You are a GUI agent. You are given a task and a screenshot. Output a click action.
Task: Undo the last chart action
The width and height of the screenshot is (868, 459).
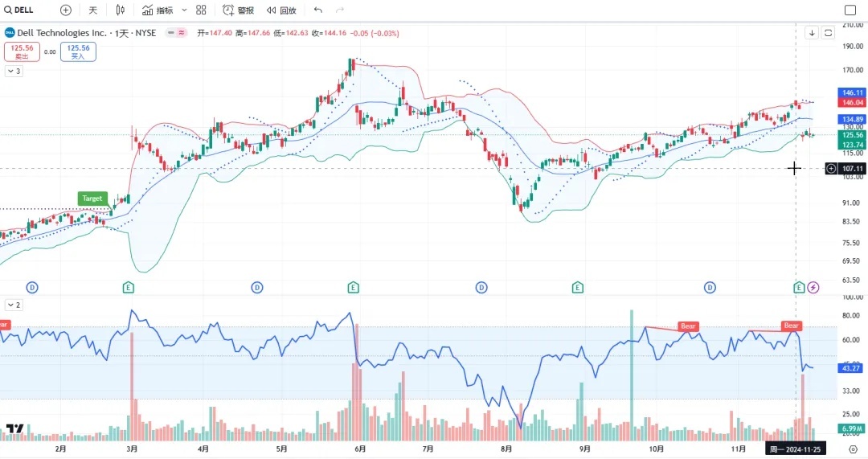pyautogui.click(x=318, y=10)
